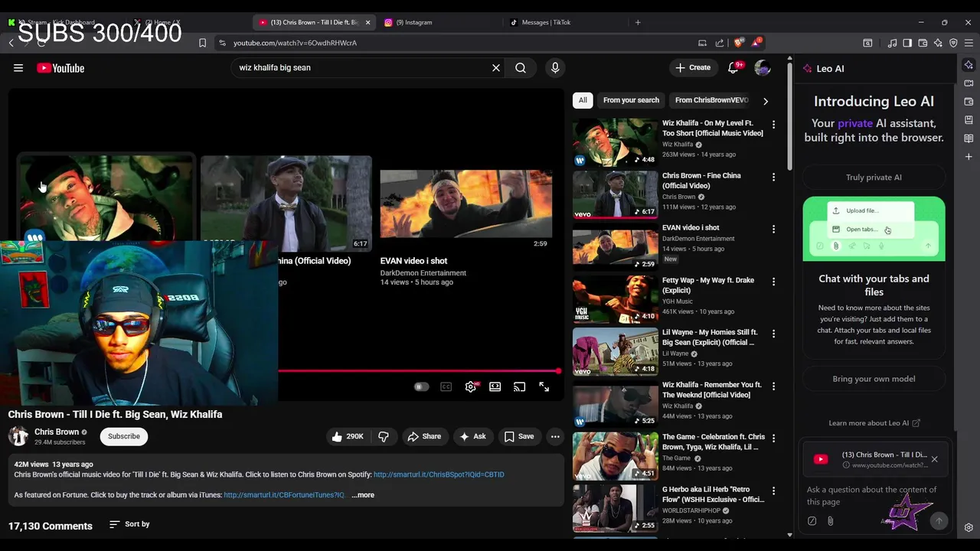Open Brave VPN shield toolbar icon
The height and width of the screenshot is (551, 980).
pyautogui.click(x=953, y=43)
